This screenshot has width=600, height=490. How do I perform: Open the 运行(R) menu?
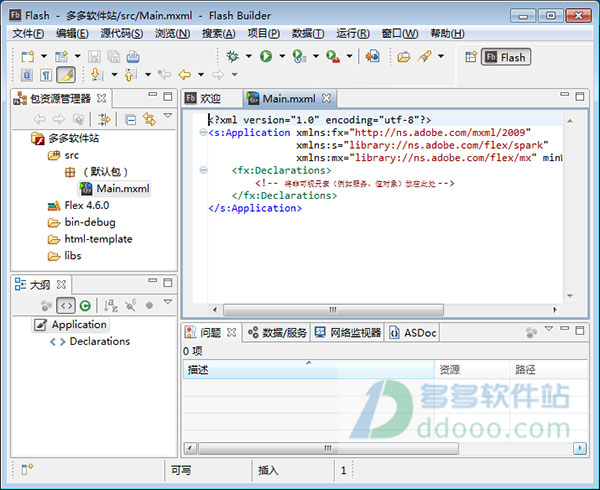click(x=353, y=34)
